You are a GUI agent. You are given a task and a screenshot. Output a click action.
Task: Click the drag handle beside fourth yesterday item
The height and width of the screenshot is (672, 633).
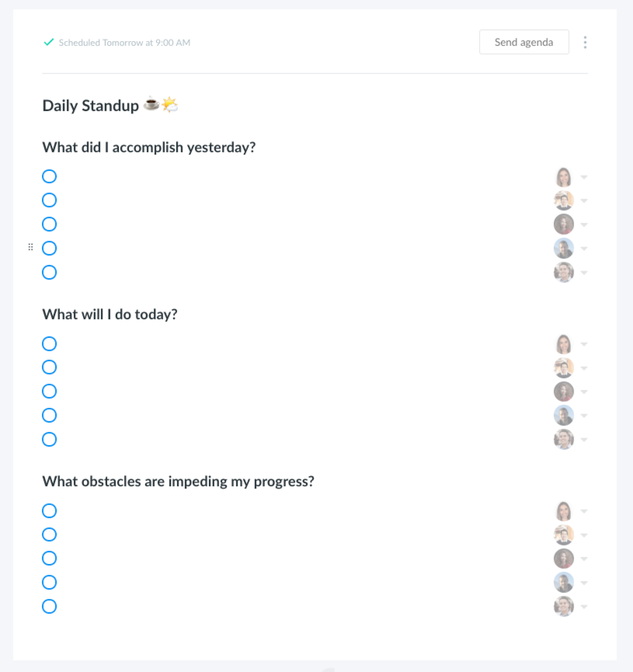31,247
